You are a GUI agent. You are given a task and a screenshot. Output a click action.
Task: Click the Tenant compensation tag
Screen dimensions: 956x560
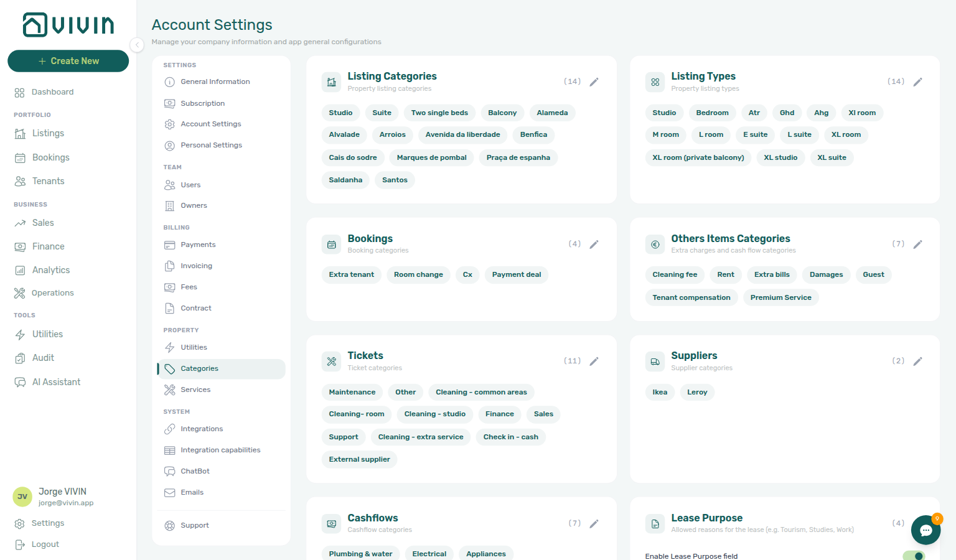(x=691, y=298)
